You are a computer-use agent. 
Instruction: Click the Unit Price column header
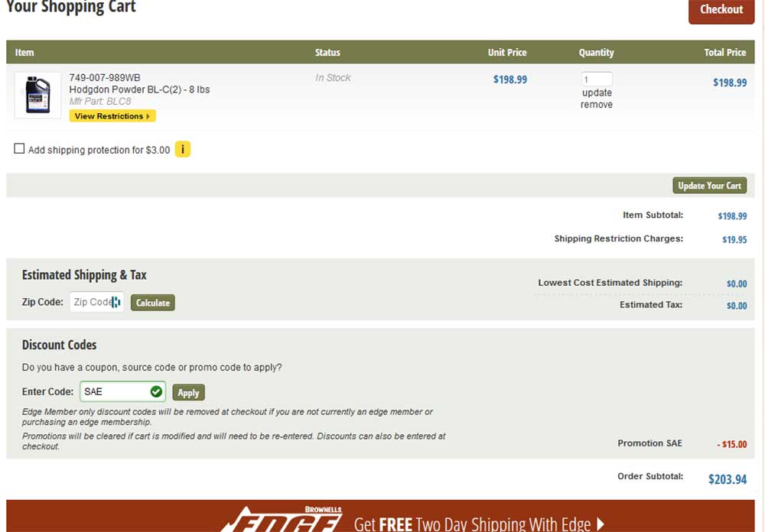point(507,52)
